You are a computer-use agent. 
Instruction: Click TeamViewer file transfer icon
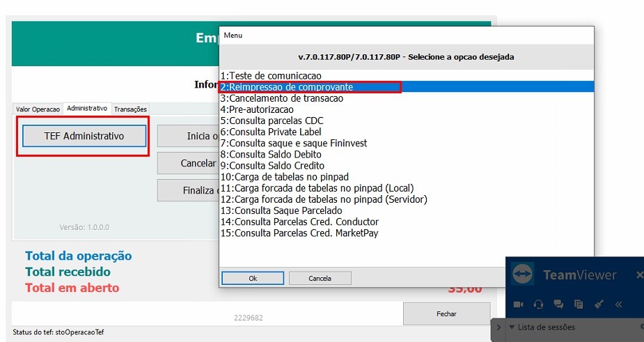[x=579, y=304]
